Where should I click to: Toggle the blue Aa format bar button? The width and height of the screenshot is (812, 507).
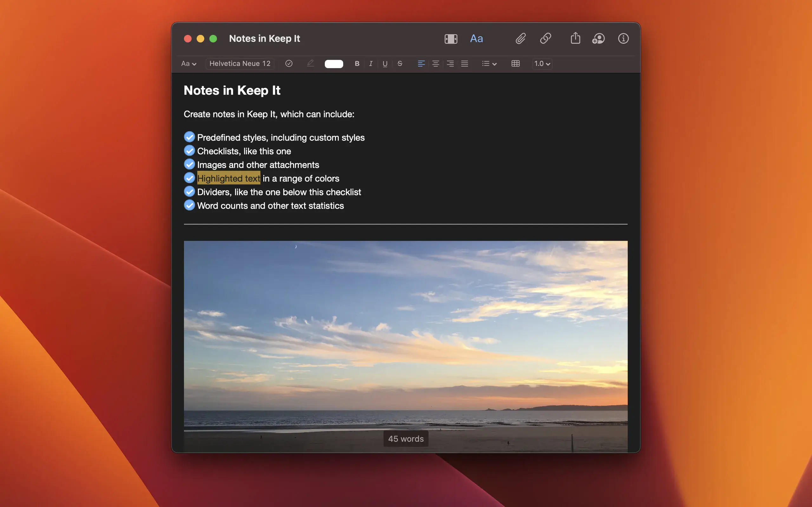click(x=476, y=39)
